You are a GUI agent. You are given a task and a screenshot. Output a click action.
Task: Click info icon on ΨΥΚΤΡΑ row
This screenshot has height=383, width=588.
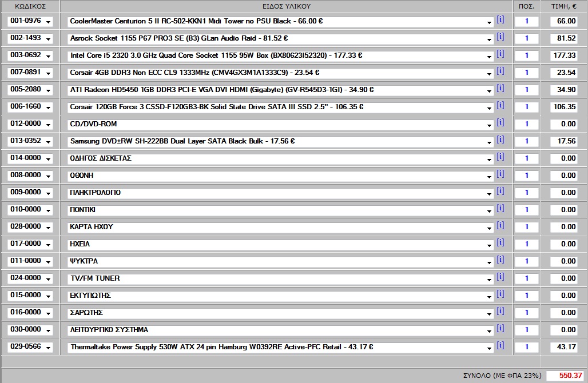[x=500, y=260]
